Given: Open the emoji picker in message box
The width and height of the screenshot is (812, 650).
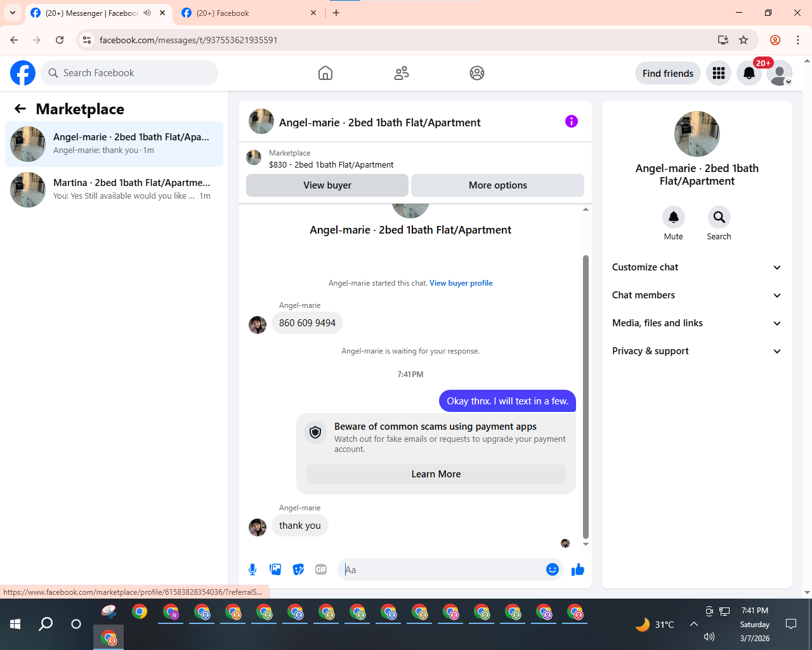Looking at the screenshot, I should [x=553, y=569].
